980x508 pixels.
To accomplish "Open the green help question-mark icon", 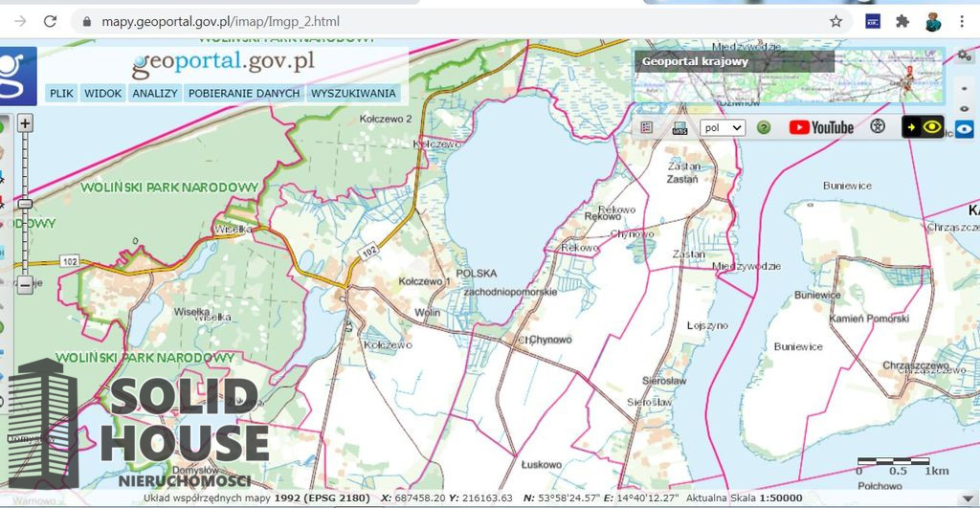I will 763,127.
